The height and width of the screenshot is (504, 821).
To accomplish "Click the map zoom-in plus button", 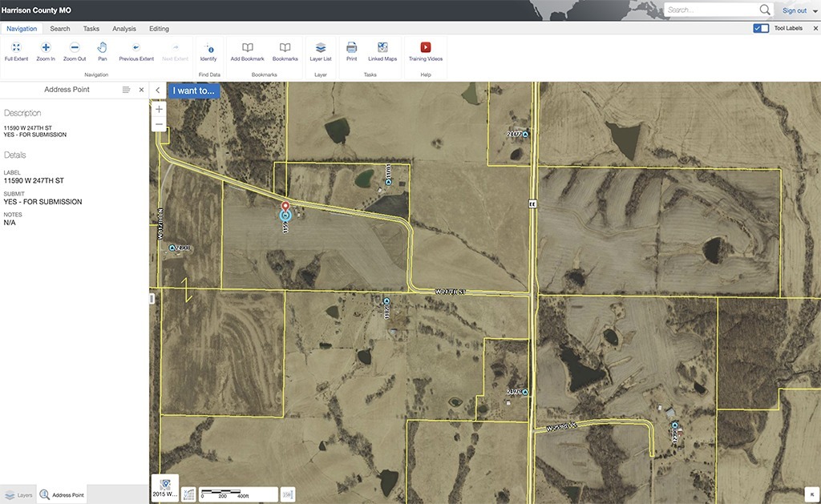I will click(160, 110).
